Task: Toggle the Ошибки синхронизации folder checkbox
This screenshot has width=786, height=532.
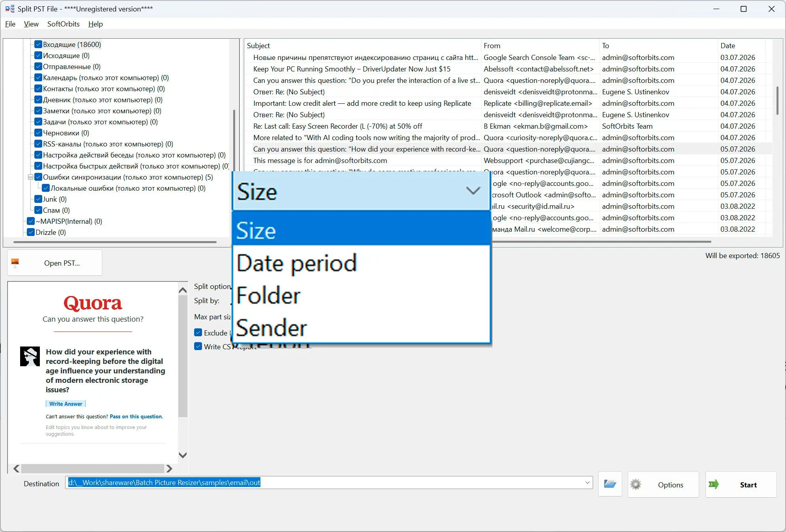Action: 38,177
